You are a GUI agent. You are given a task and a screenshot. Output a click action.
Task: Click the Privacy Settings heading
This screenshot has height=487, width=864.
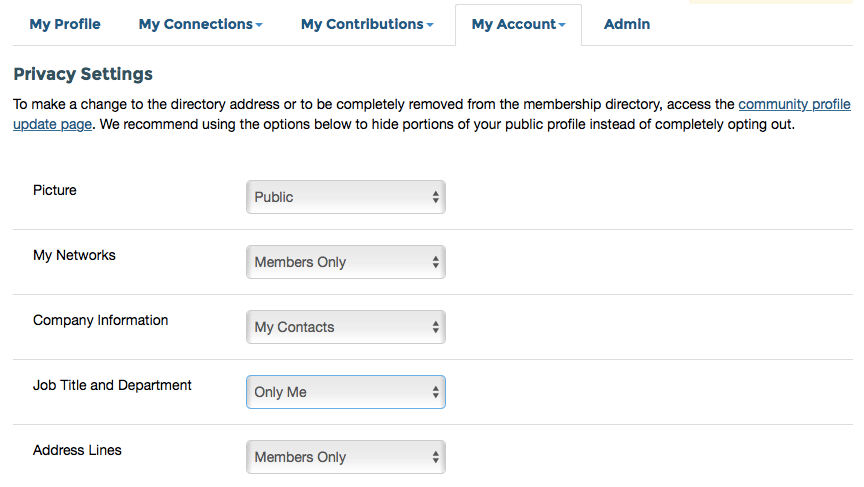pos(83,74)
